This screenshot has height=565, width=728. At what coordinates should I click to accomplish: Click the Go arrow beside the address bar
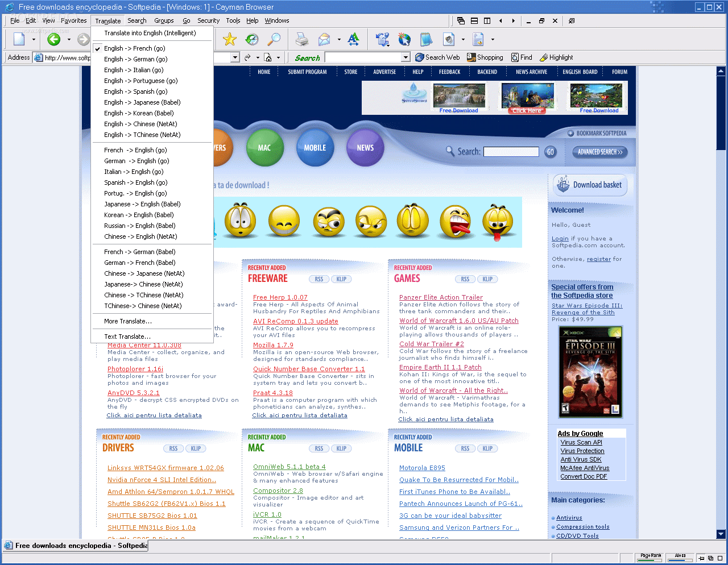(x=247, y=57)
